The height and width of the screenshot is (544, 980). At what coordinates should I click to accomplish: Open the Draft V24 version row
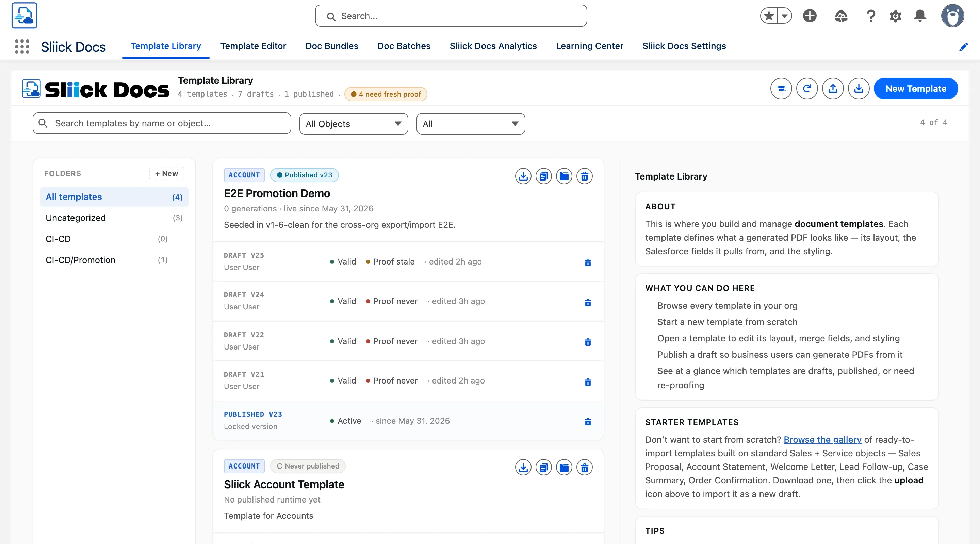click(408, 302)
